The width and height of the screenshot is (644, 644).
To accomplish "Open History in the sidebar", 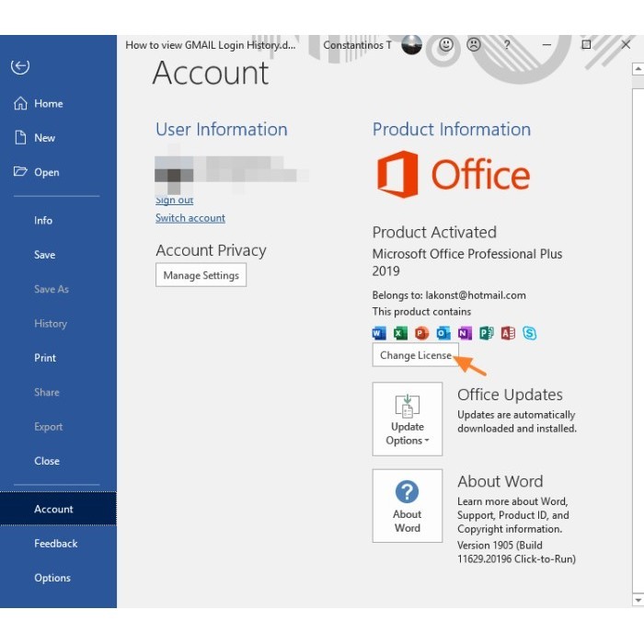I will click(x=51, y=324).
